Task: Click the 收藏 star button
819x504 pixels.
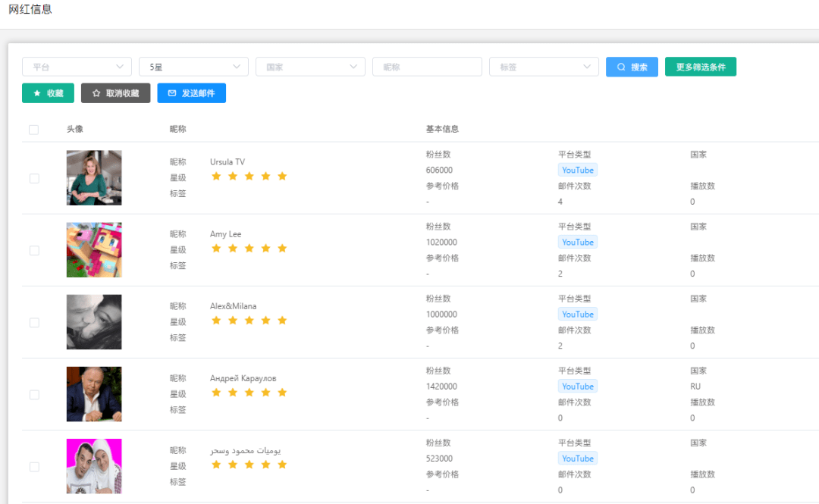Action: 48,93
